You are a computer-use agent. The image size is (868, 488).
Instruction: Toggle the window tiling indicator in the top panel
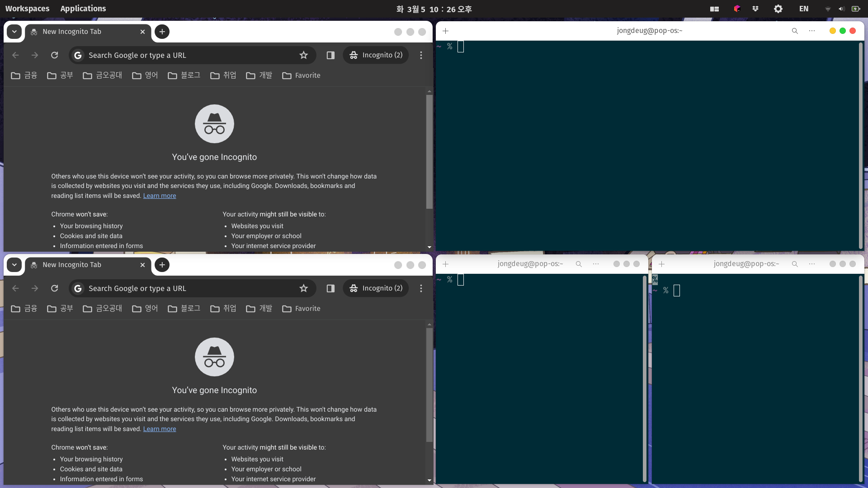click(714, 9)
